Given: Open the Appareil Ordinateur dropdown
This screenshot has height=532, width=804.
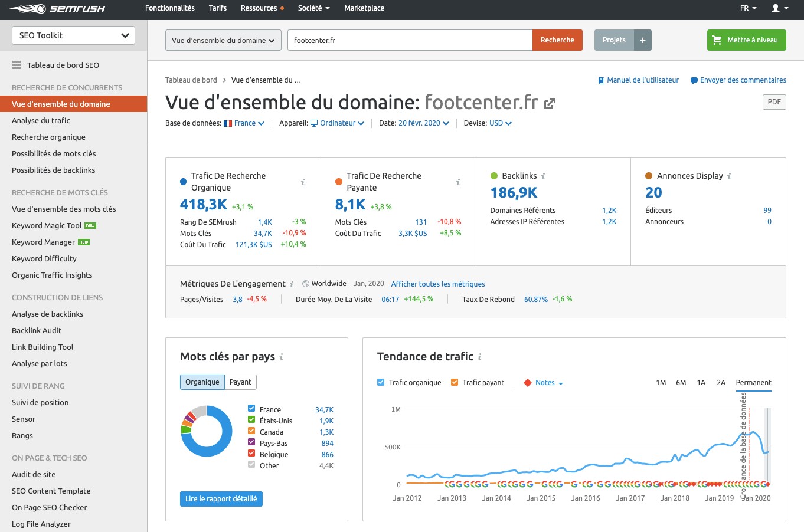Looking at the screenshot, I should (337, 123).
